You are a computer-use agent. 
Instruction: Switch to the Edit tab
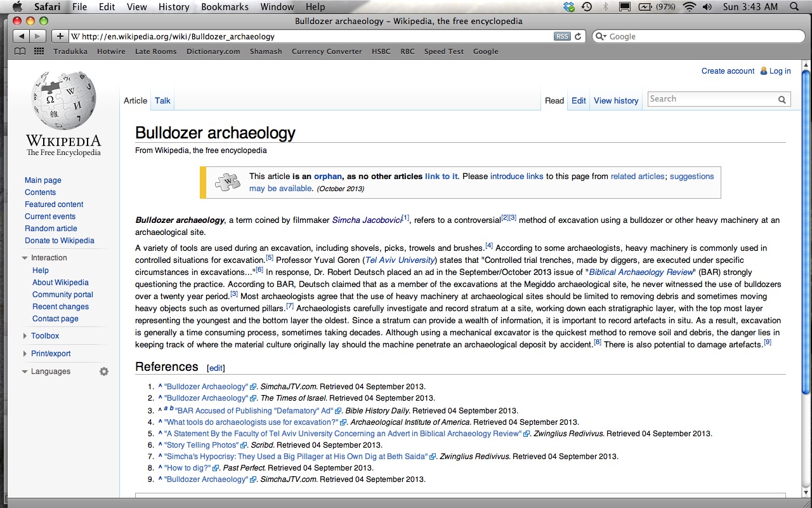click(x=579, y=100)
